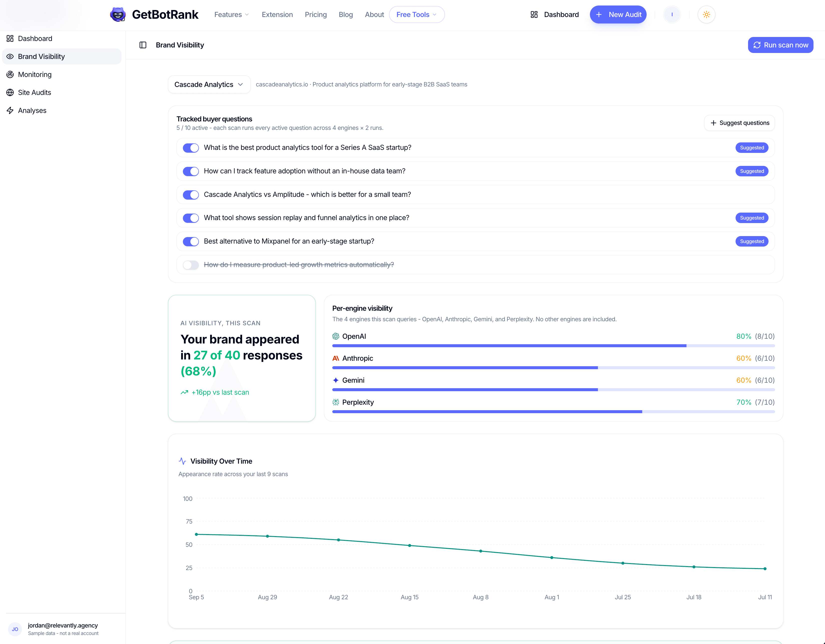Click the Analyses lightning bolt icon
The image size is (825, 644).
pyautogui.click(x=10, y=110)
